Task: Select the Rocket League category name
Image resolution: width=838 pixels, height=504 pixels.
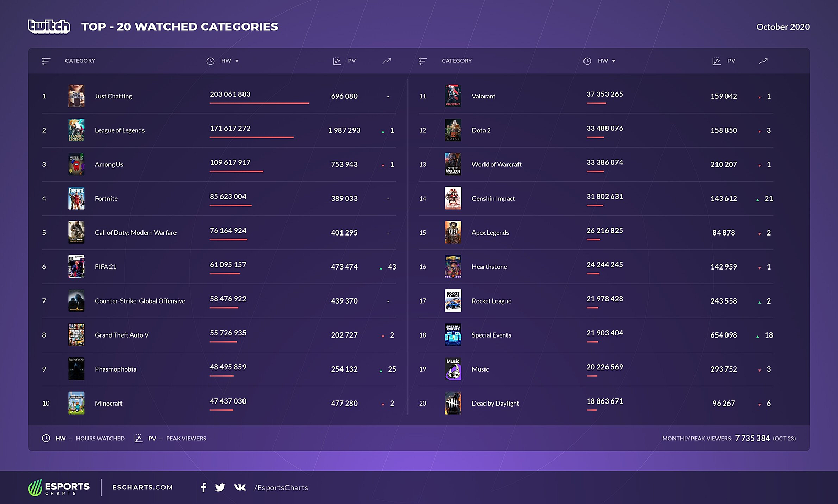Action: (491, 301)
